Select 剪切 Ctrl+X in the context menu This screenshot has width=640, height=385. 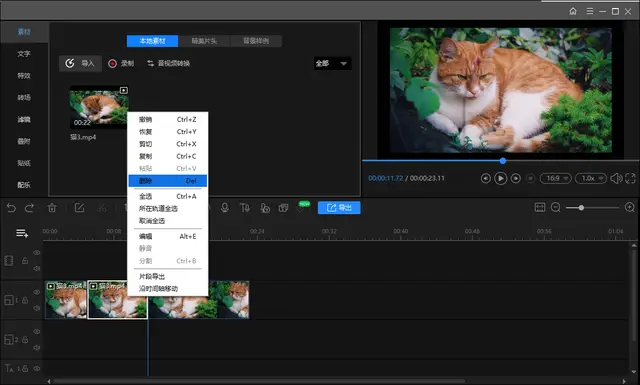coord(168,144)
